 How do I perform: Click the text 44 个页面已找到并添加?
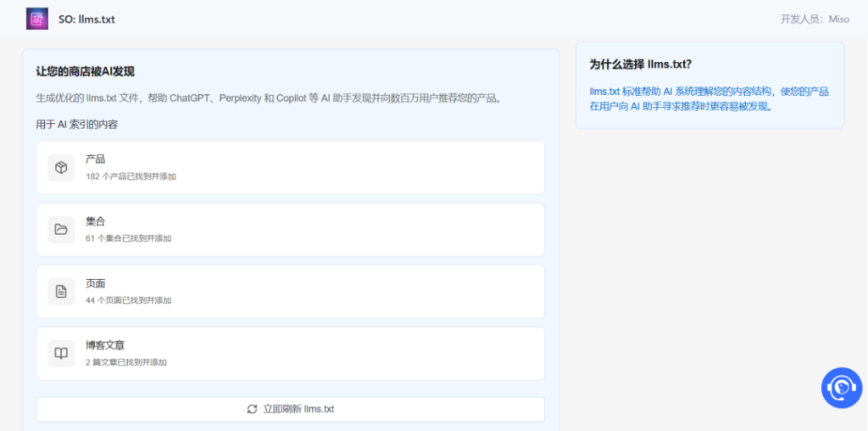point(129,300)
